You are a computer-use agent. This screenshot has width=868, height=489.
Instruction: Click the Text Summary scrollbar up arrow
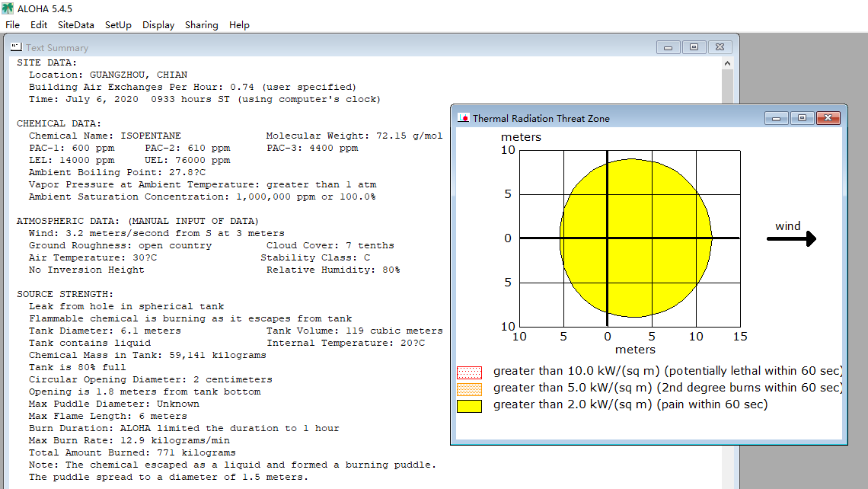point(727,63)
